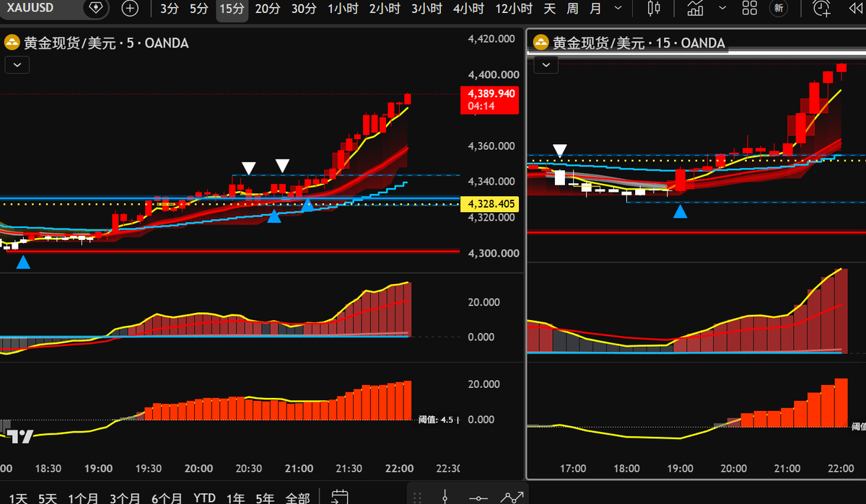Set the date range to 5年
The height and width of the screenshot is (504, 866).
coord(266,498)
